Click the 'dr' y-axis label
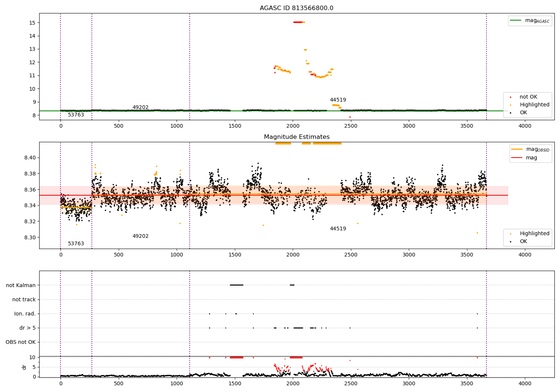 click(24, 367)
